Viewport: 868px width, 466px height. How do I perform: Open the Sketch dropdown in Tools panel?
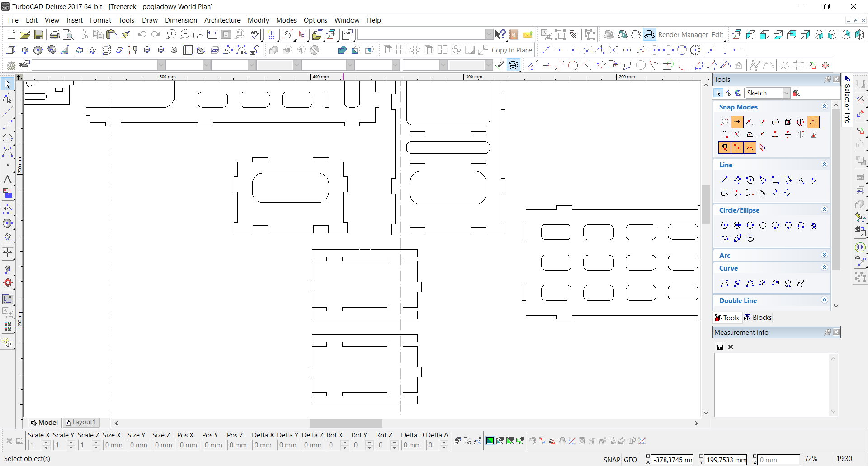pos(786,93)
